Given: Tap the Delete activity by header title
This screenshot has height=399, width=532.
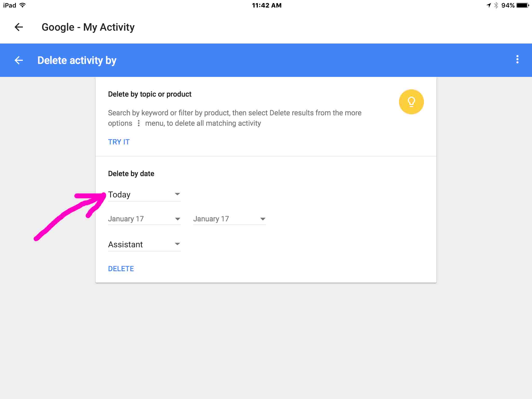Looking at the screenshot, I should [77, 60].
